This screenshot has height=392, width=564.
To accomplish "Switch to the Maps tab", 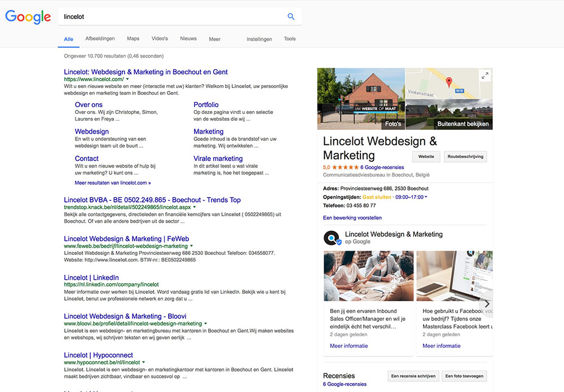I will (133, 39).
